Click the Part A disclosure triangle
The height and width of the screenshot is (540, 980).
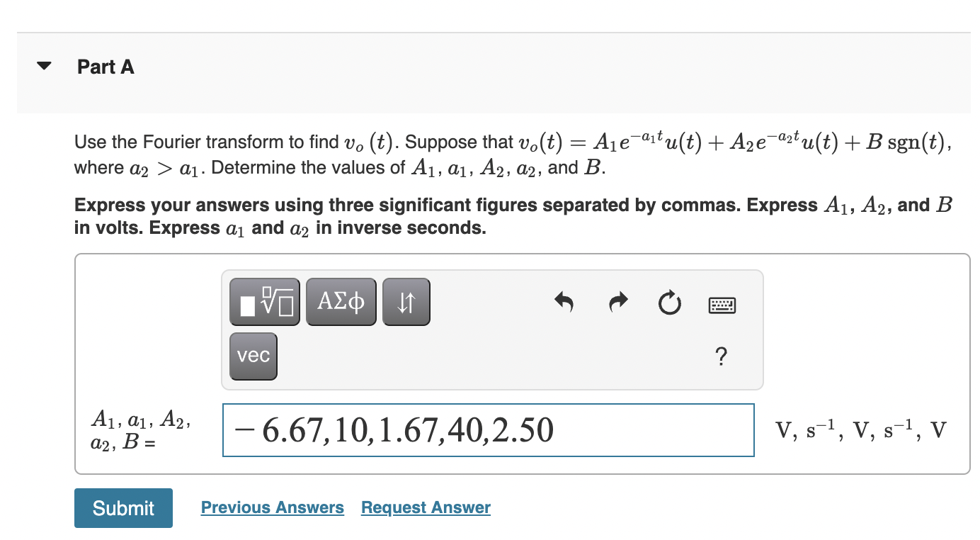tap(43, 65)
